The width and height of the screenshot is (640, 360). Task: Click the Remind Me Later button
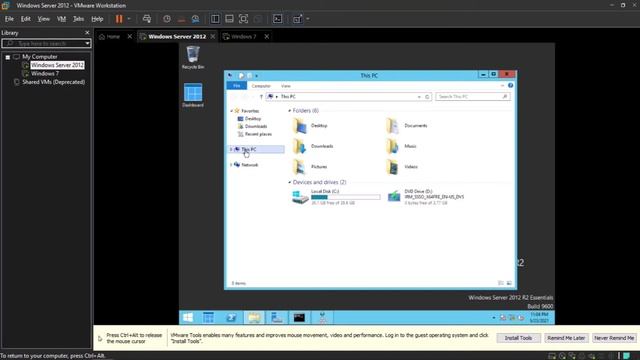click(x=566, y=338)
